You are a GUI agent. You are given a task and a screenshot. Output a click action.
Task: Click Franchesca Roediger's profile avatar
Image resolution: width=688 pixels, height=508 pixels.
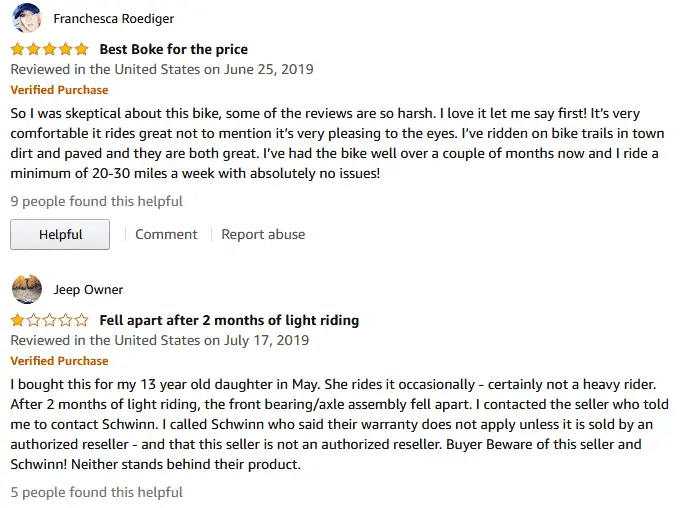27,18
